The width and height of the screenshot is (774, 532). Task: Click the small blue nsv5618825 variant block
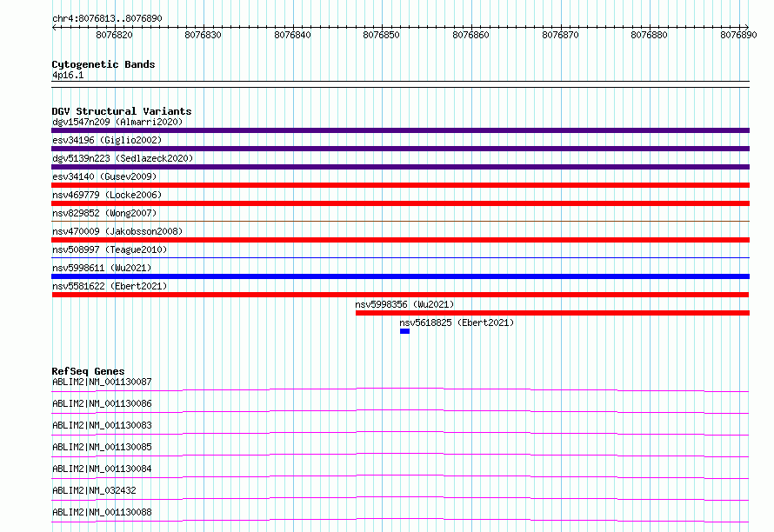point(404,331)
